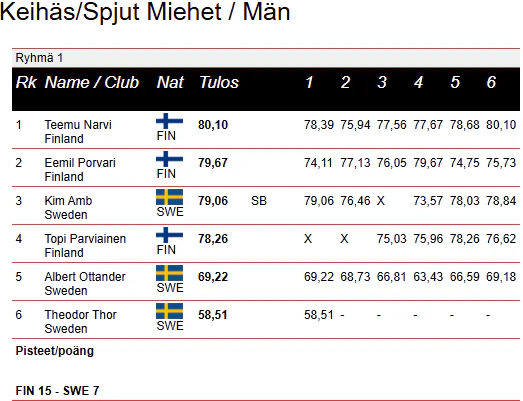Click Topi Parviainen's Finnish flag icon

(169, 235)
